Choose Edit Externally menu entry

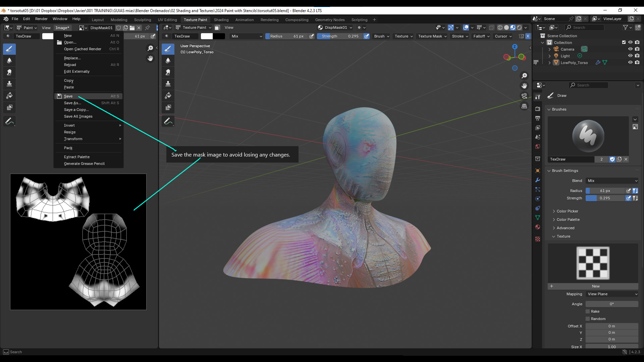[x=89, y=71]
